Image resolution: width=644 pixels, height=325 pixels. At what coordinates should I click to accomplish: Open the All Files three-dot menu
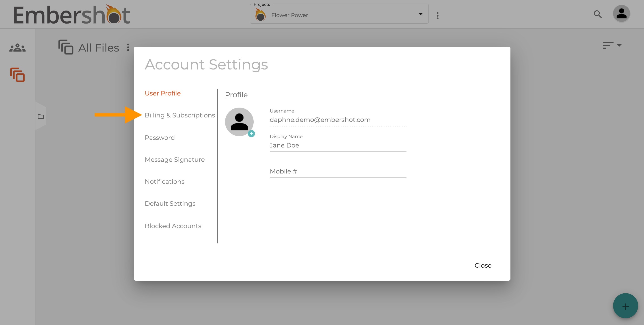point(128,47)
